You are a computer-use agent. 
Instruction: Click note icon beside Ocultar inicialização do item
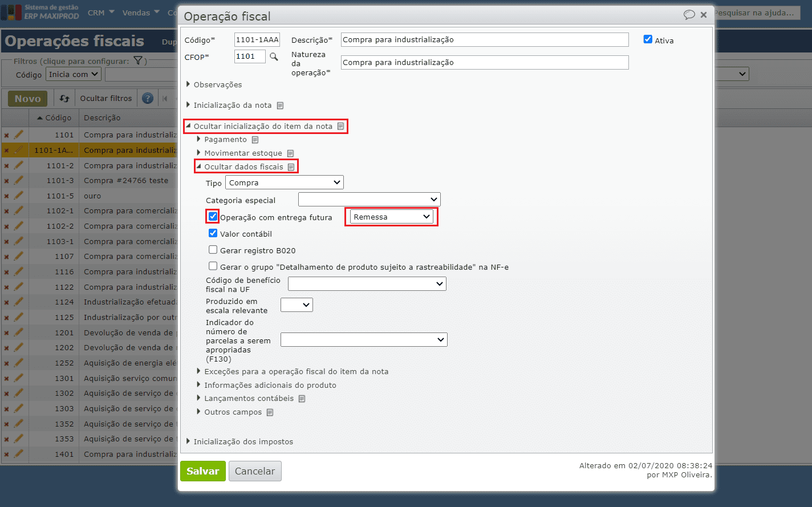coord(340,126)
